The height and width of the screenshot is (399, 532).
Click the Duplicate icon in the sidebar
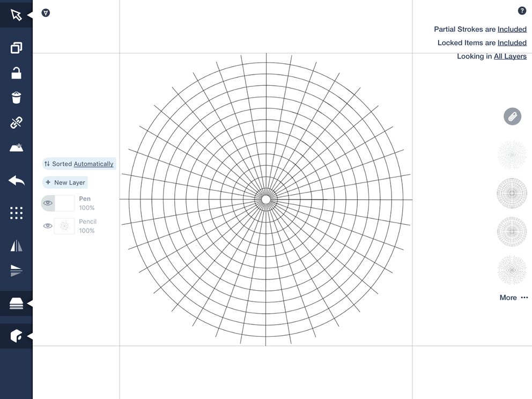click(x=16, y=47)
